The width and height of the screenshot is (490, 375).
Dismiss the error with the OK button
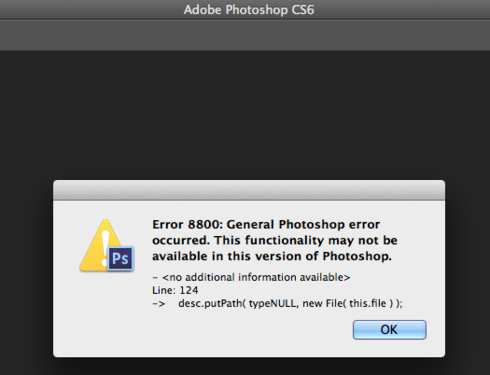coord(389,330)
